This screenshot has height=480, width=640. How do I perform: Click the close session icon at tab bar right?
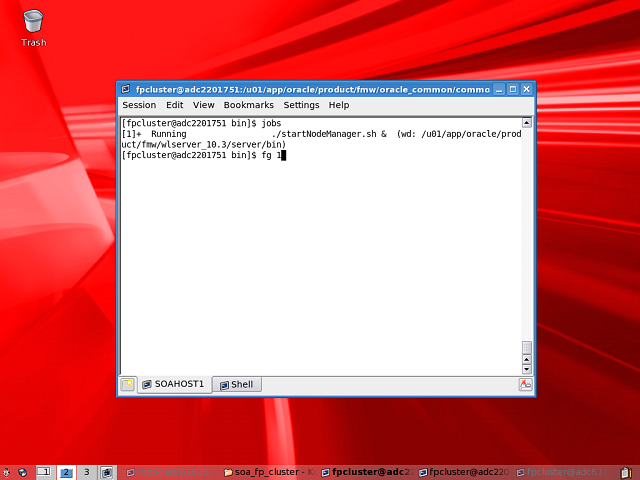525,384
